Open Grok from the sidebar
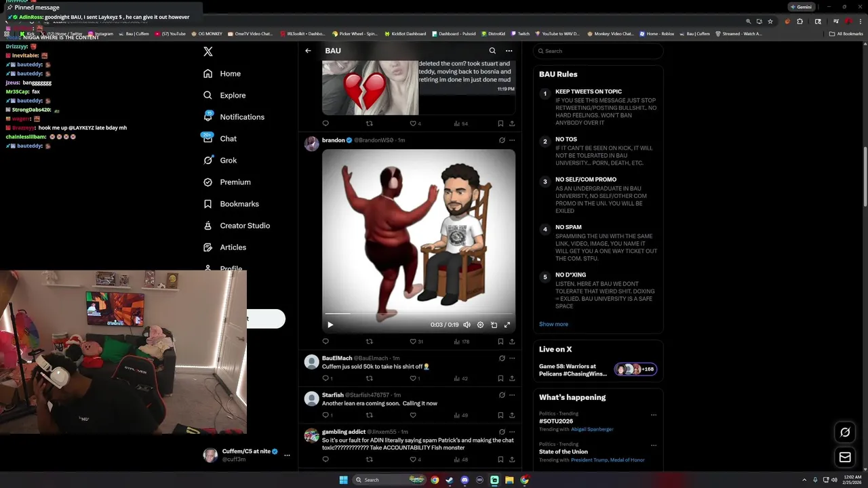The width and height of the screenshot is (868, 488). pyautogui.click(x=219, y=161)
